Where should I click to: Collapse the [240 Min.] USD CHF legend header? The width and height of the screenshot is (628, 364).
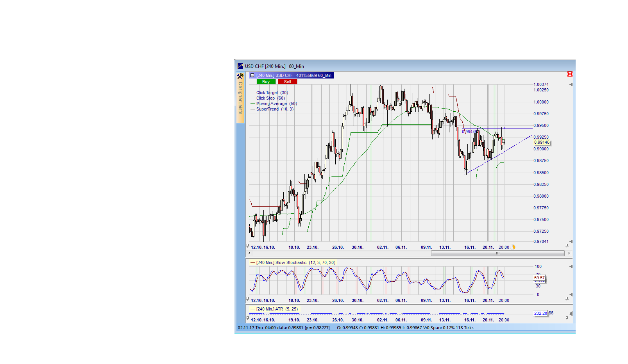point(252,75)
